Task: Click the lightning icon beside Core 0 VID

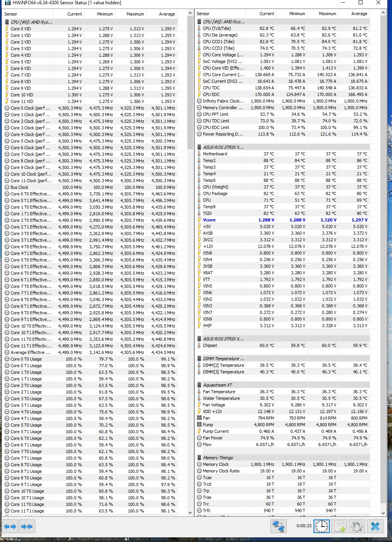Action: (x=7, y=29)
